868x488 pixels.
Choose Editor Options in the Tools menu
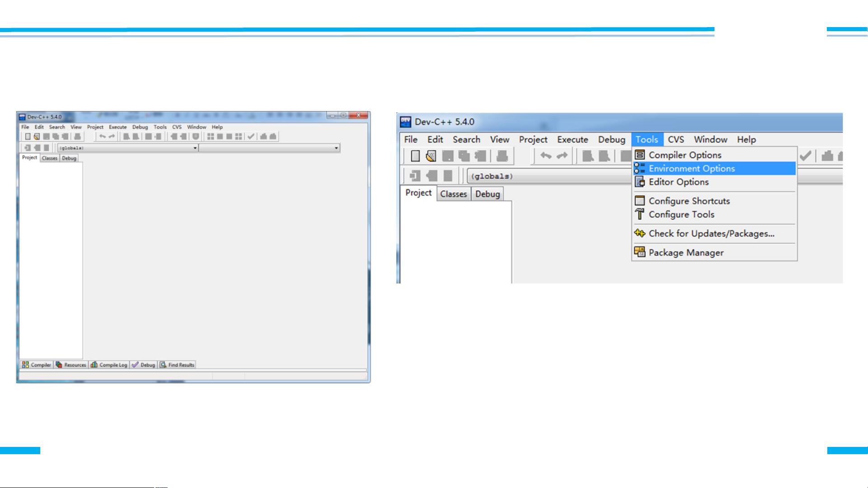(x=678, y=182)
